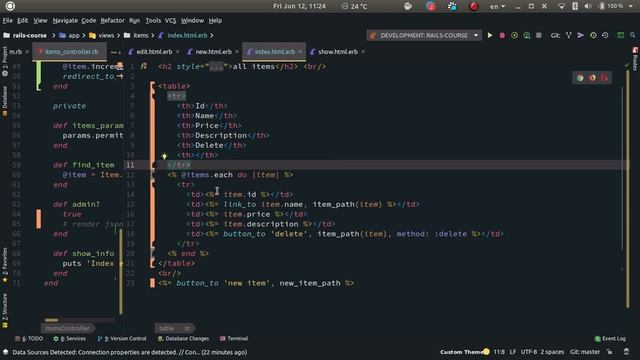Run the development rails-course configuration

tap(490, 36)
